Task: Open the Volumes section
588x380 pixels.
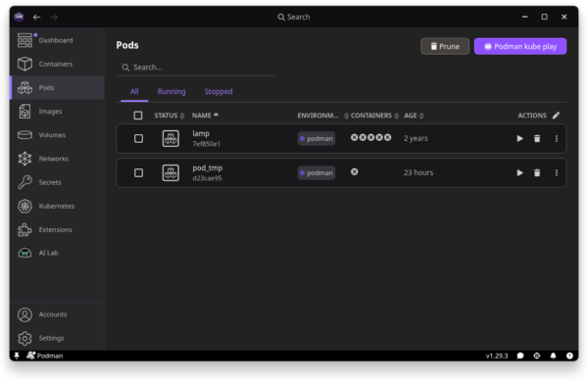Action: (x=56, y=135)
